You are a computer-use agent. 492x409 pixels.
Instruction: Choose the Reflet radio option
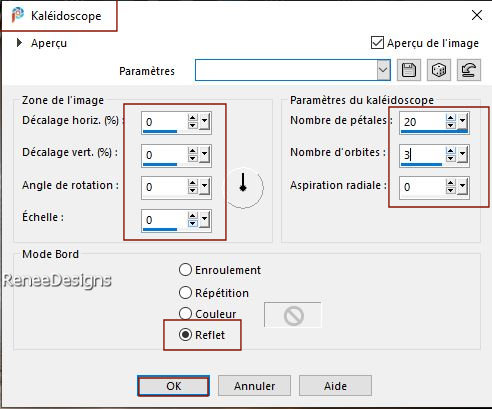click(x=185, y=335)
